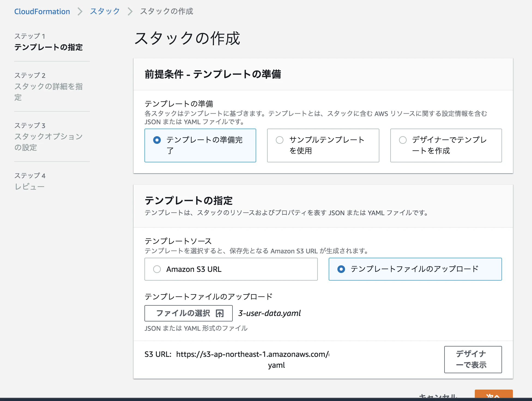Click the スタックの作成 page heading
This screenshot has width=532, height=401.
point(187,38)
